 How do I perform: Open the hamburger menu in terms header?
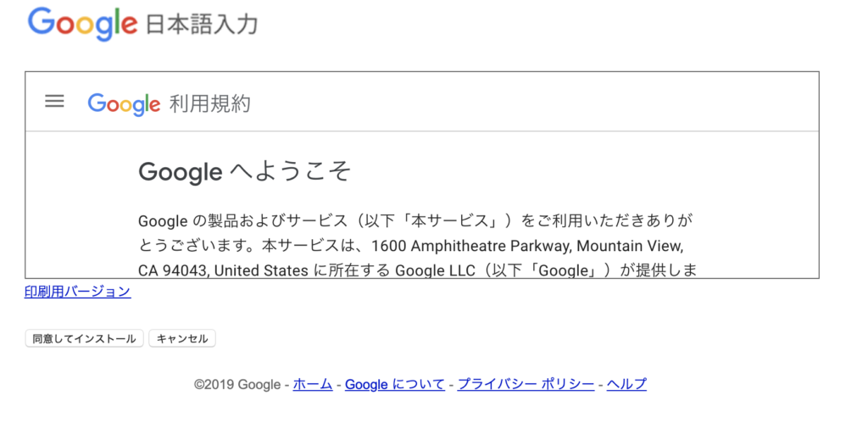click(x=54, y=102)
